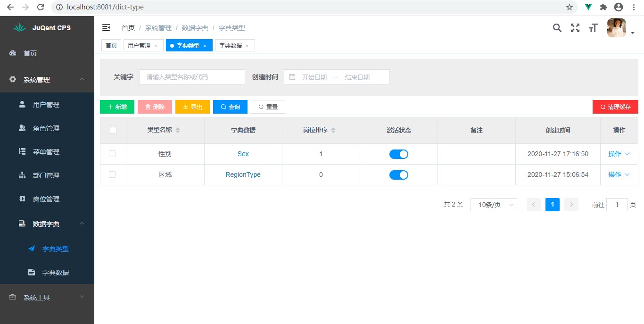Click the red 清理缓存 button
The height and width of the screenshot is (324, 644).
click(615, 107)
